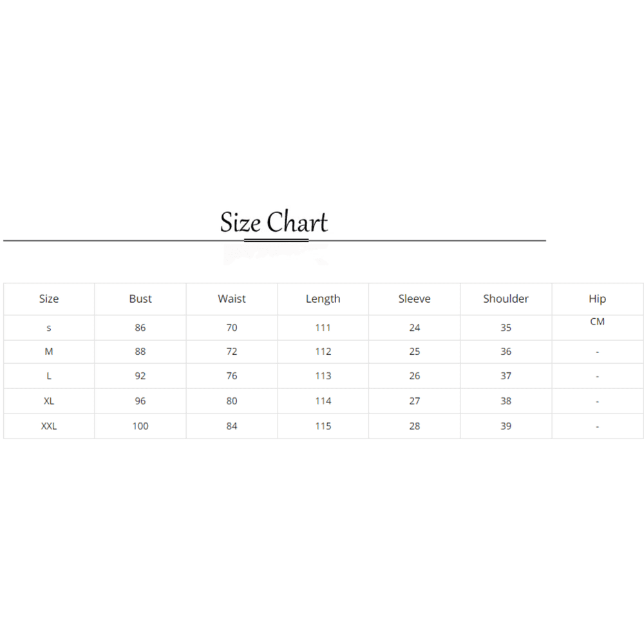Select the M size row label
The height and width of the screenshot is (644, 644).
click(x=49, y=352)
